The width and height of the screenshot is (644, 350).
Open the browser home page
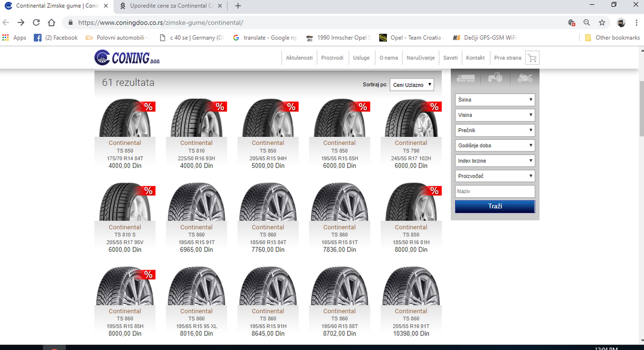coord(51,23)
